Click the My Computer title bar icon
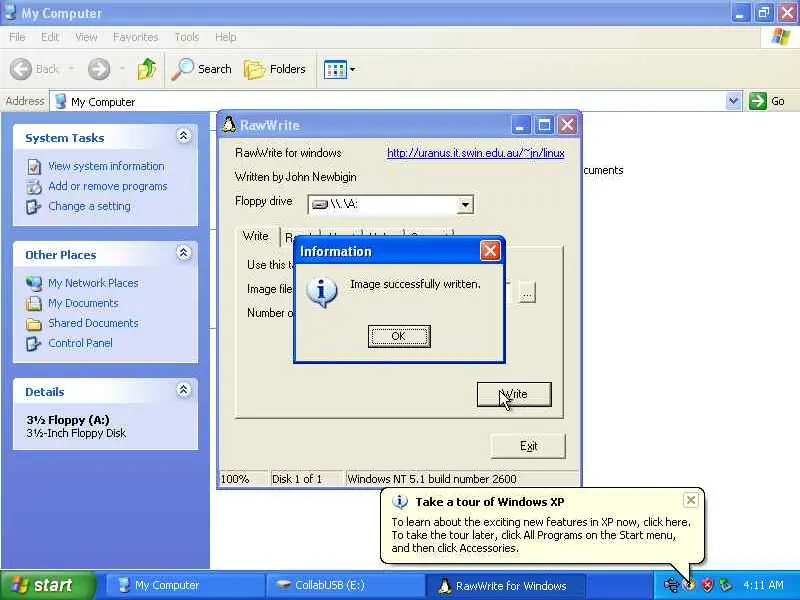This screenshot has width=800, height=600. click(x=10, y=12)
